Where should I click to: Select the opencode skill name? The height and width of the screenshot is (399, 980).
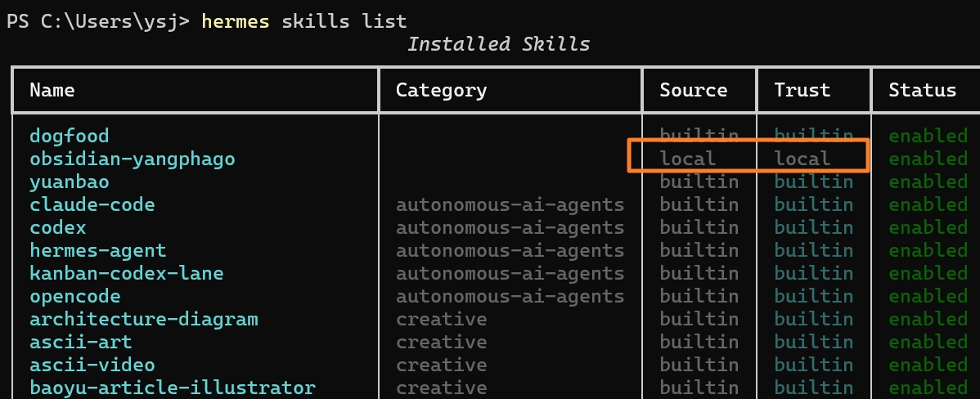[75, 297]
